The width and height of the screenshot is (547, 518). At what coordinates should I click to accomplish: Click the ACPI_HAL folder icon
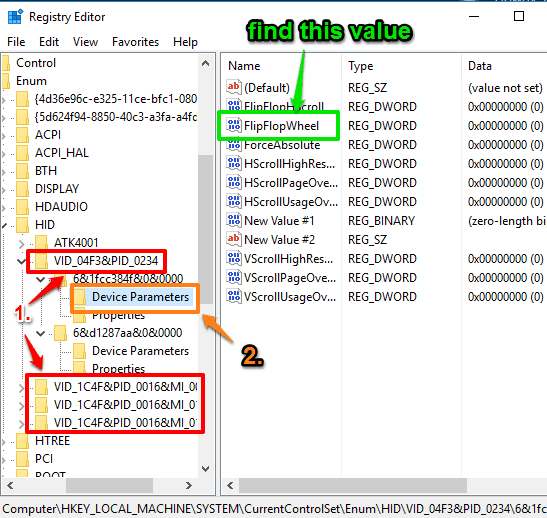(x=22, y=153)
